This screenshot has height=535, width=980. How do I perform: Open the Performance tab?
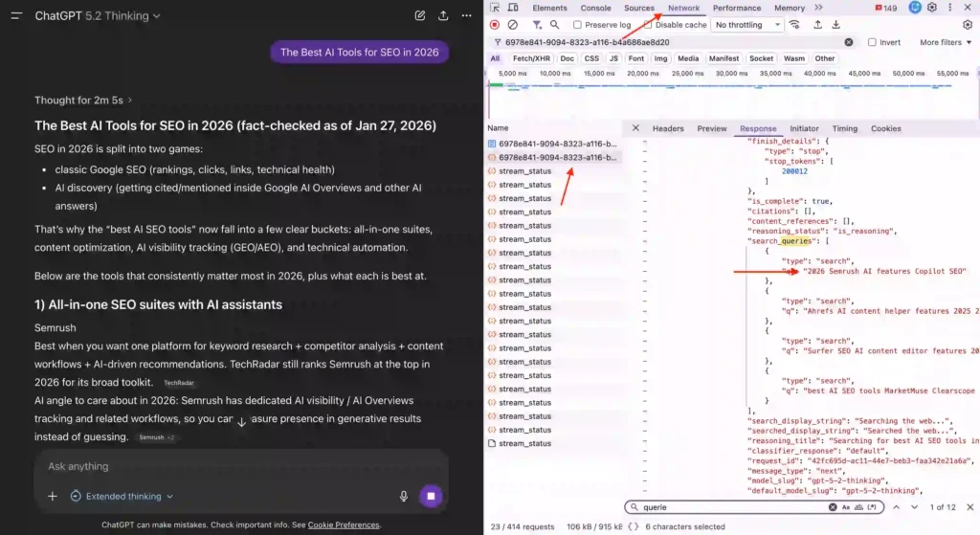[x=737, y=8]
